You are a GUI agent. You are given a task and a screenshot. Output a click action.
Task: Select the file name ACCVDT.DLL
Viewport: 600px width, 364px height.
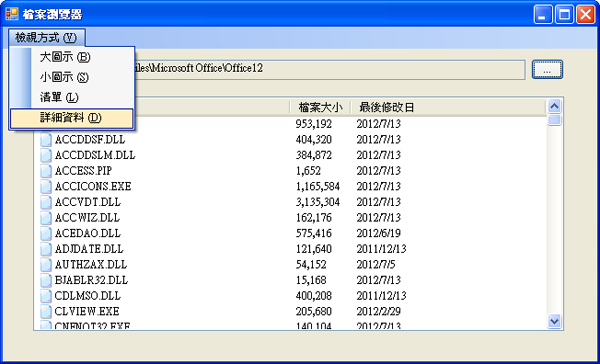coord(88,202)
